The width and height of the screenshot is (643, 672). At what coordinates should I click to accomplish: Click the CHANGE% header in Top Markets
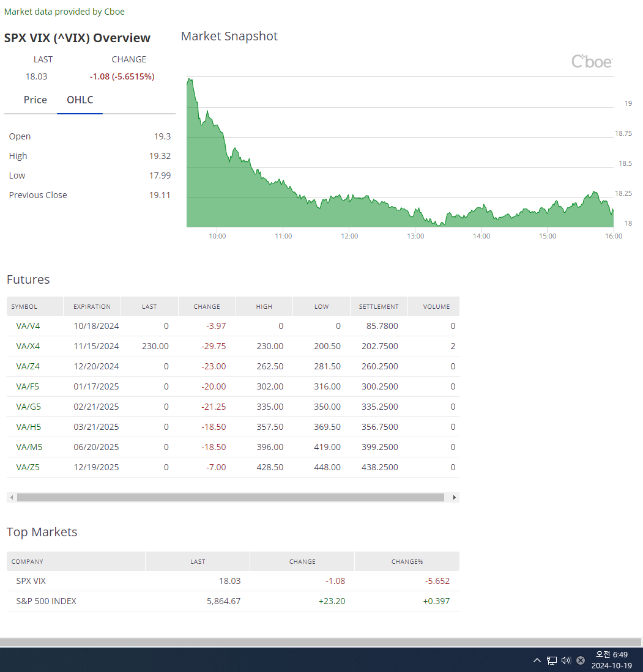click(x=407, y=562)
